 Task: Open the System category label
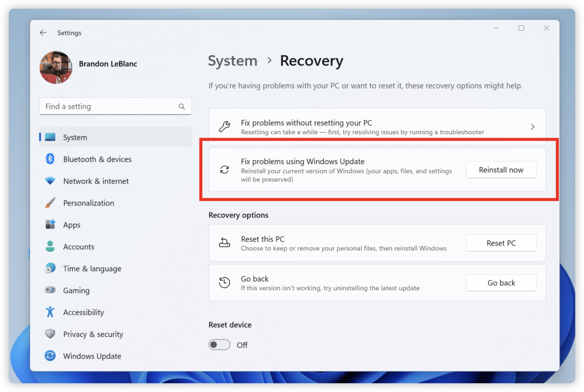75,137
